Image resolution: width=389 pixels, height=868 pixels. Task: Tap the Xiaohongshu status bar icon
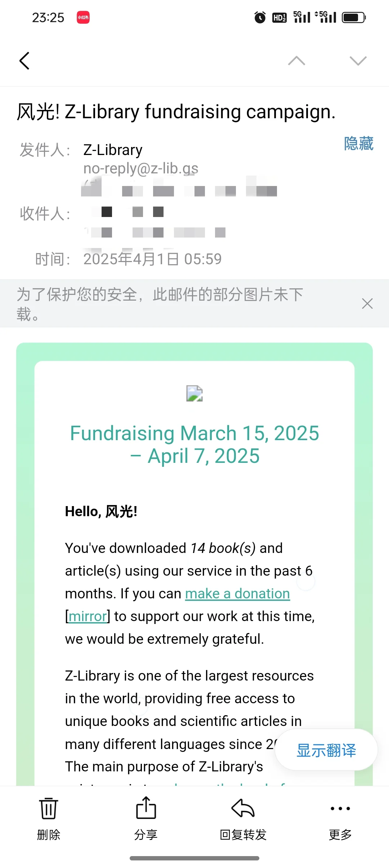83,17
